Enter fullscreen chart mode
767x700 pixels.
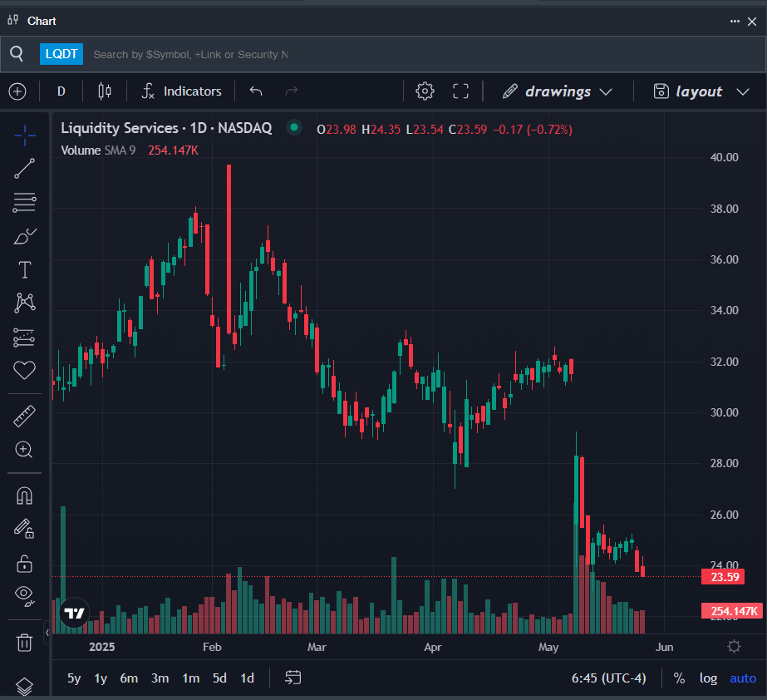460,91
